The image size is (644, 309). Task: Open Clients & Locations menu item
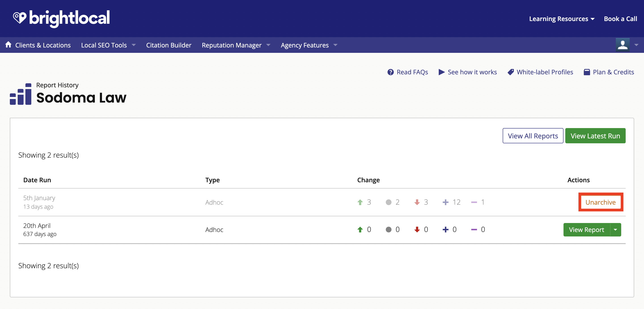43,45
